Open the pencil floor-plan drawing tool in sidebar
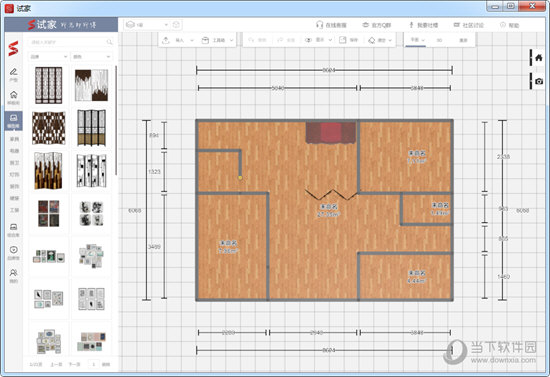This screenshot has height=377, width=550. [x=13, y=75]
